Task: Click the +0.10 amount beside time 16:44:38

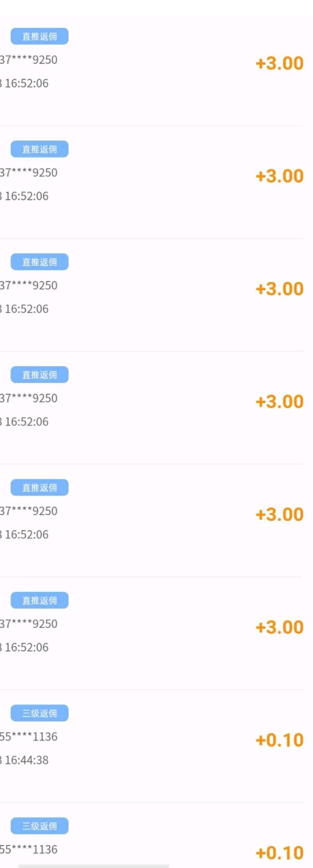Action: click(x=279, y=740)
